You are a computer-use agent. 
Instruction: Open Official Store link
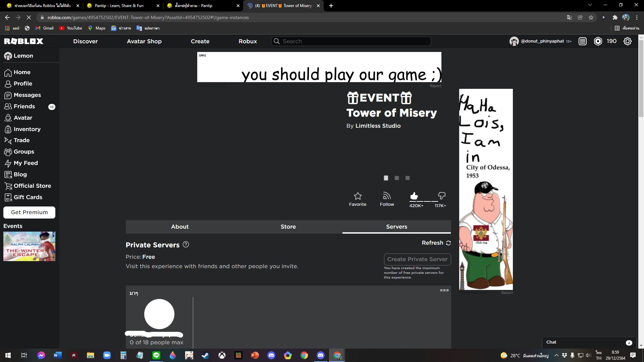tap(28, 186)
